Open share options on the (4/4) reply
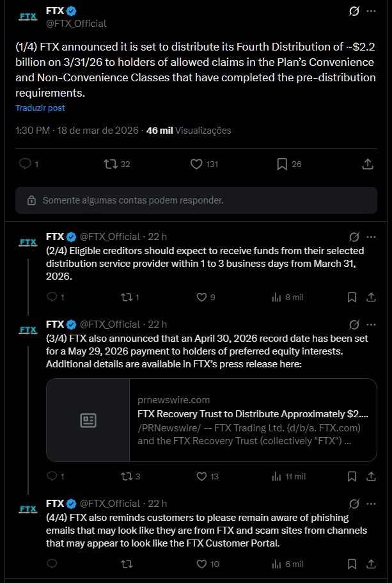This screenshot has width=392, height=583. point(371,564)
